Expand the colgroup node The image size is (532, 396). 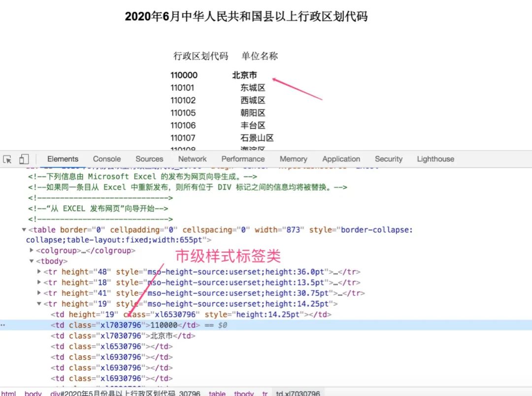tap(32, 251)
